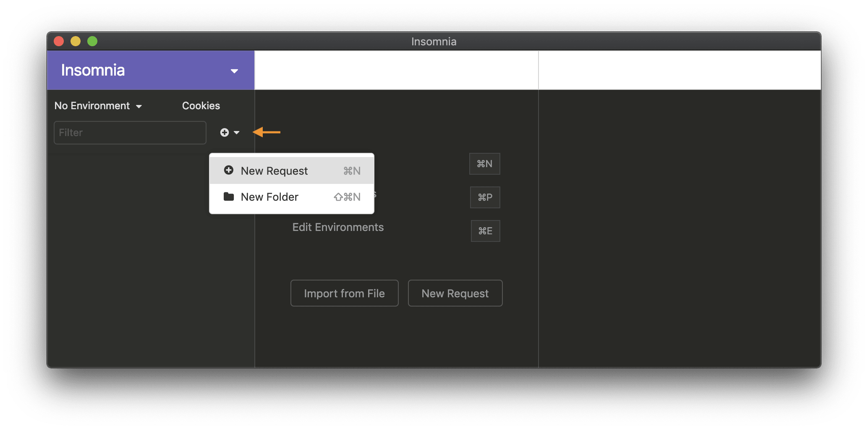
Task: Click the New Request button in main pane
Action: click(x=455, y=293)
